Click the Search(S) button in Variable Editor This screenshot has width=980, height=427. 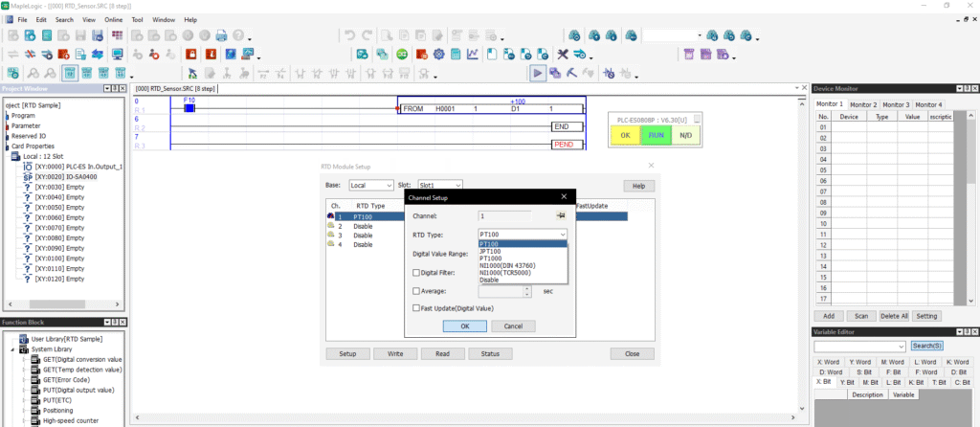(927, 346)
